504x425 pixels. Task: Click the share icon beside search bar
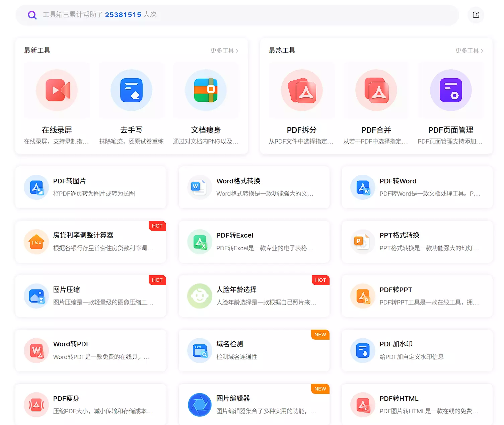476,15
